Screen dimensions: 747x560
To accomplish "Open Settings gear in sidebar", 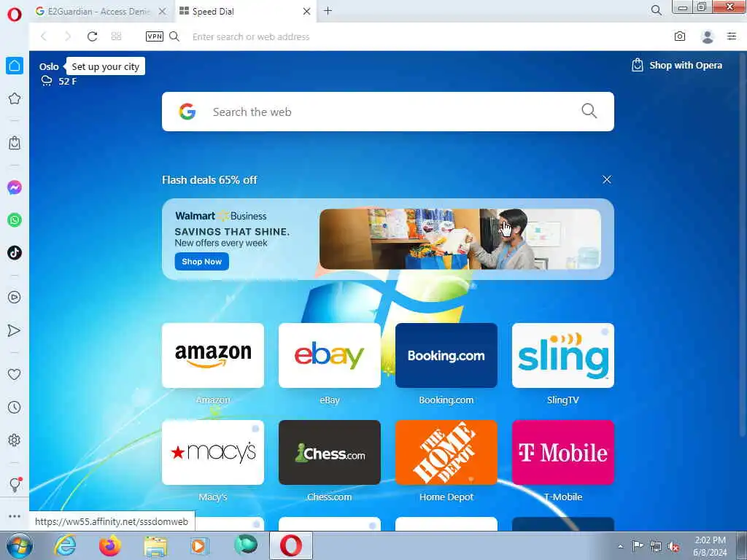I will tap(15, 440).
